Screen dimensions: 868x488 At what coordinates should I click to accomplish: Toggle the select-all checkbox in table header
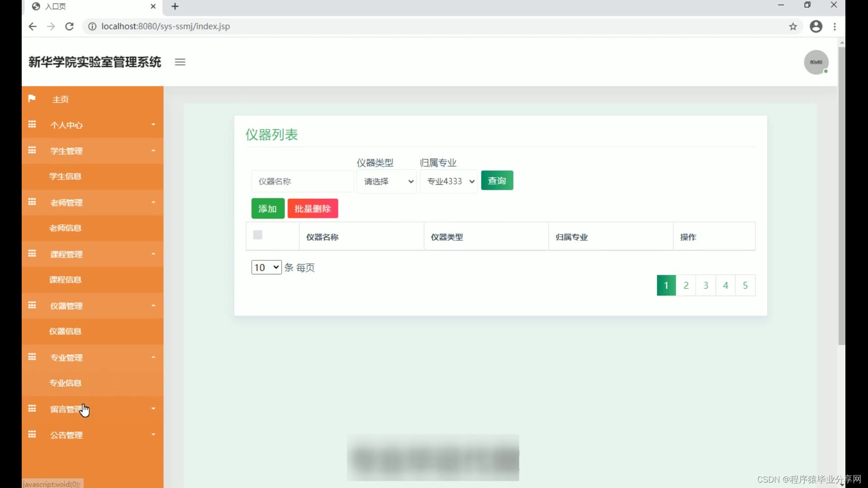click(258, 235)
